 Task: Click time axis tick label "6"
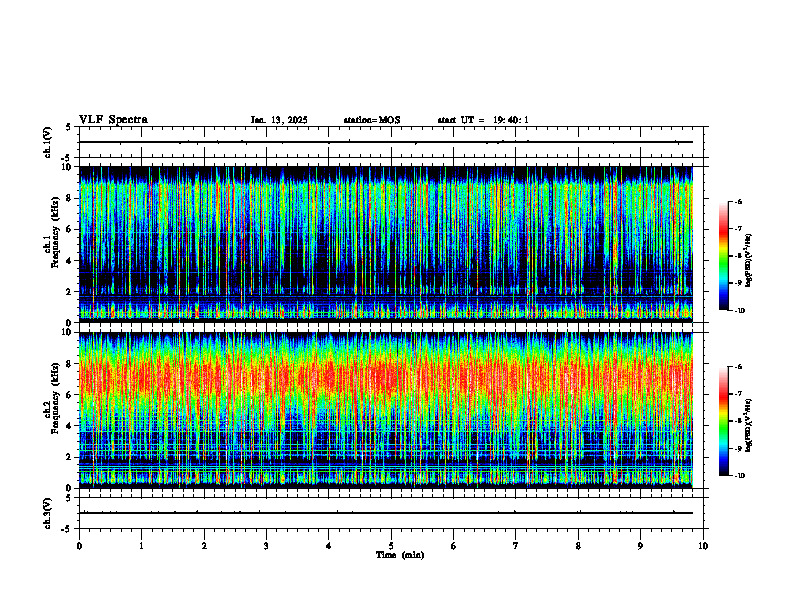454,546
